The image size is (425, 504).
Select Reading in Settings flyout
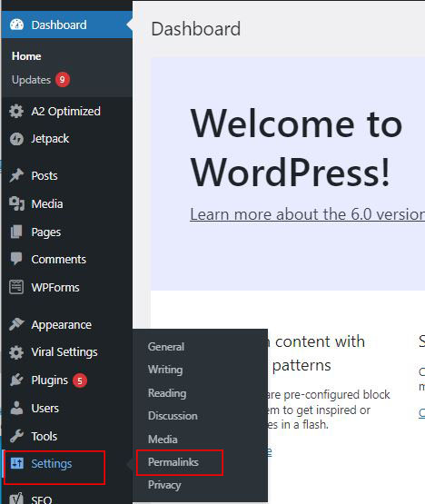pyautogui.click(x=167, y=393)
